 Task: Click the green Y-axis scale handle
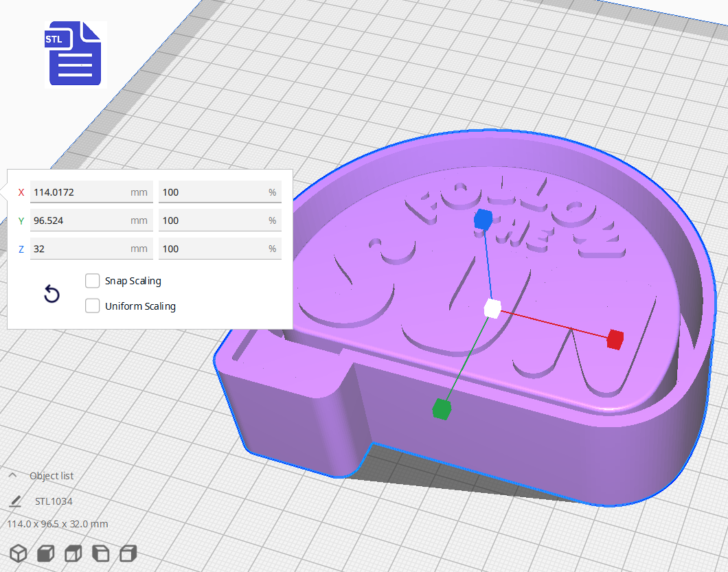tap(443, 408)
